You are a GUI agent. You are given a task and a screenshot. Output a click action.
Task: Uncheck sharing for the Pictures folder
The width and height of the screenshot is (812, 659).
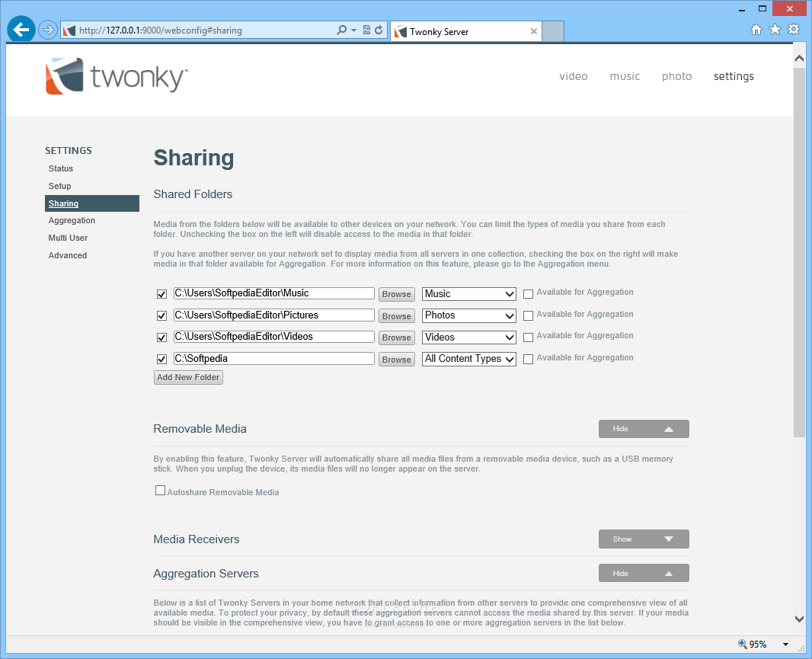click(x=161, y=315)
